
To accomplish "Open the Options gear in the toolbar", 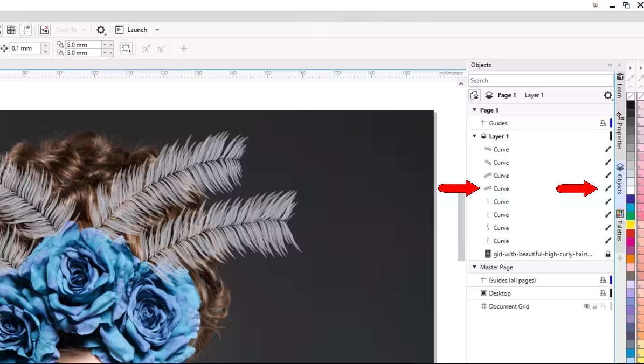I will pos(101,30).
